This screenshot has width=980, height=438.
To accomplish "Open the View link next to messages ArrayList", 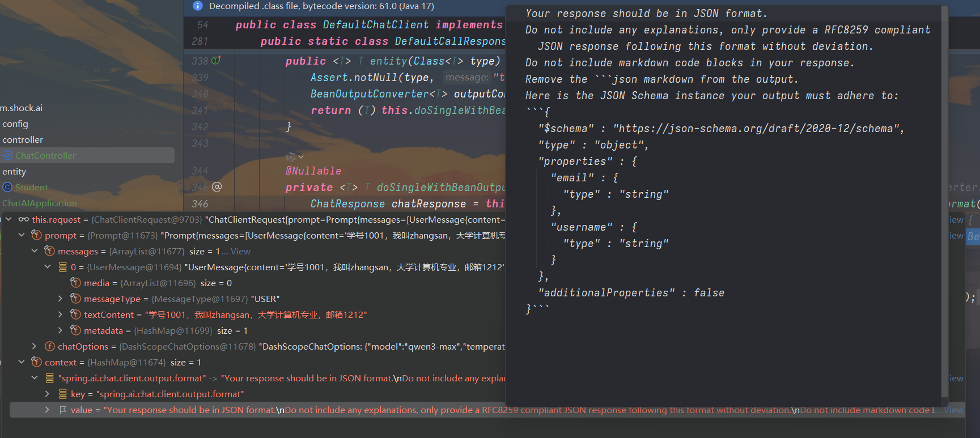I will click(240, 251).
